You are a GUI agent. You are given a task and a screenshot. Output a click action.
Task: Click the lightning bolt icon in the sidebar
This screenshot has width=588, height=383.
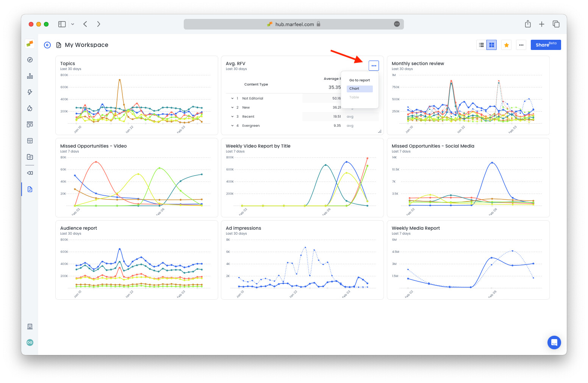30,92
